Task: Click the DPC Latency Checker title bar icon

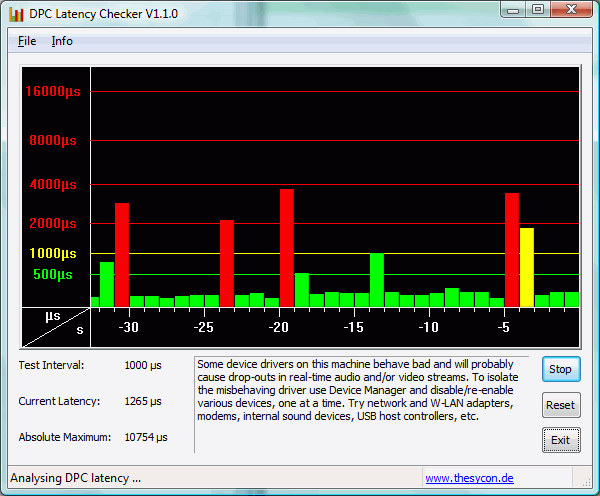Action: 17,13
